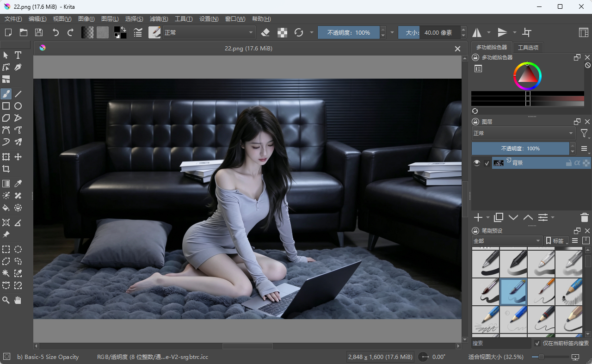Open the 滤镜(R) menu
The width and height of the screenshot is (592, 364).
tap(159, 19)
